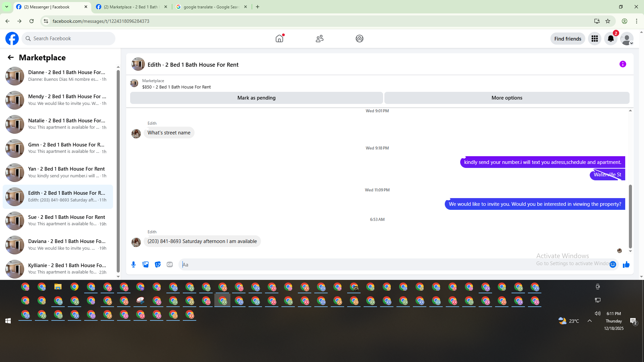Open conversation information icon

(623, 64)
